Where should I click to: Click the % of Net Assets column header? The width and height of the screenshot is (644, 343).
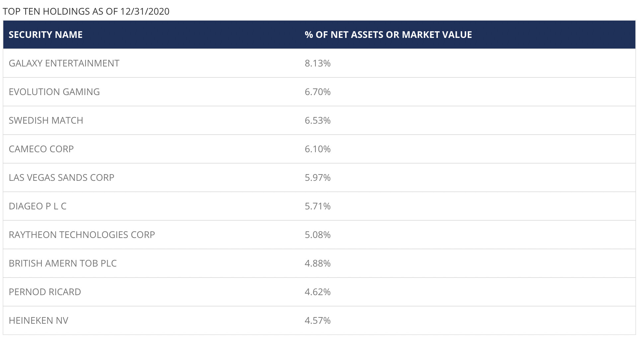(x=388, y=35)
